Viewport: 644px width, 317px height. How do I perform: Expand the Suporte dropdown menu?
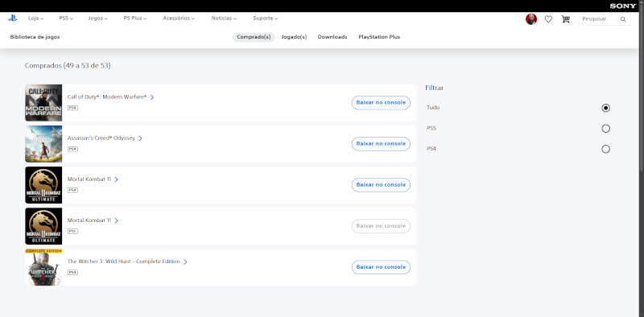(x=266, y=19)
